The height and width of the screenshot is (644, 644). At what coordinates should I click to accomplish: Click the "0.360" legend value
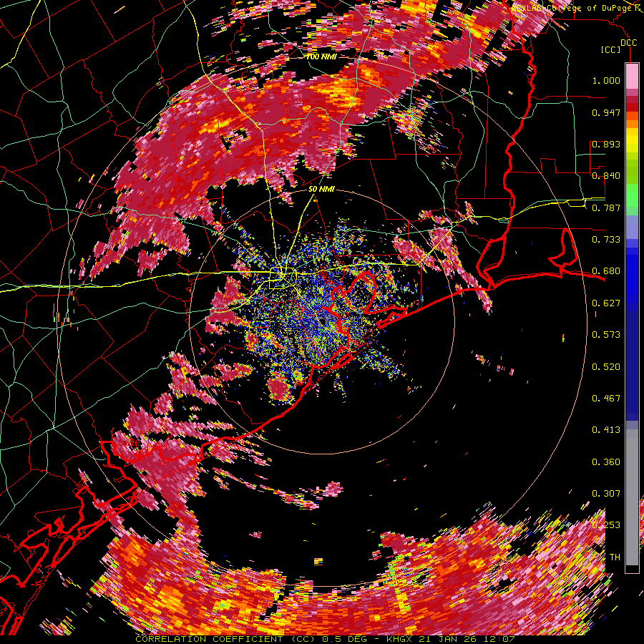pos(606,462)
